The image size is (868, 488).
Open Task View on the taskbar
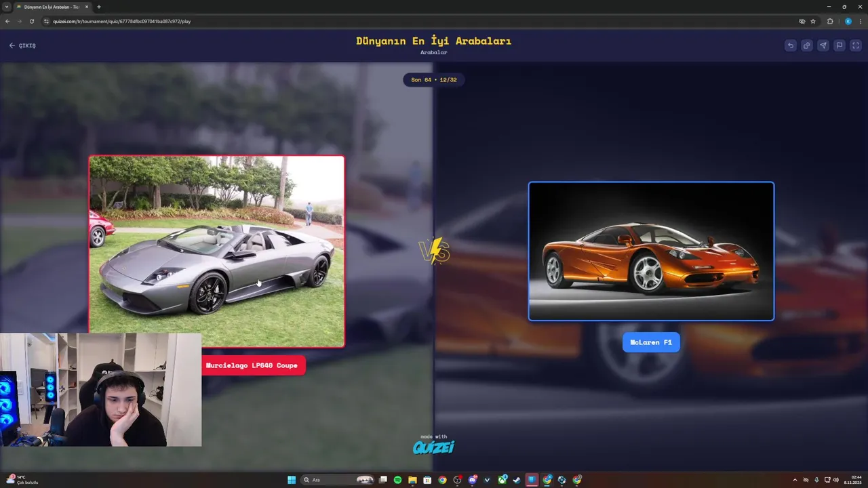(x=383, y=480)
